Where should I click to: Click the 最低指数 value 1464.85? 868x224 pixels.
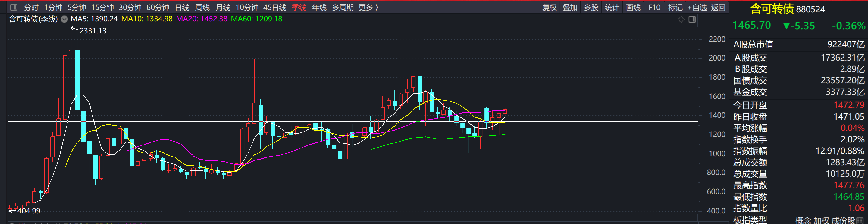point(849,197)
